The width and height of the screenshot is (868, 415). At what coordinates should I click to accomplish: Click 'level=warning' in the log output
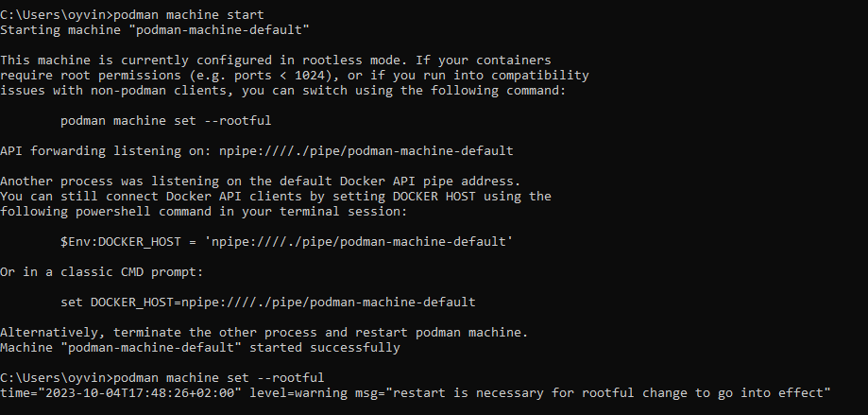pos(298,393)
